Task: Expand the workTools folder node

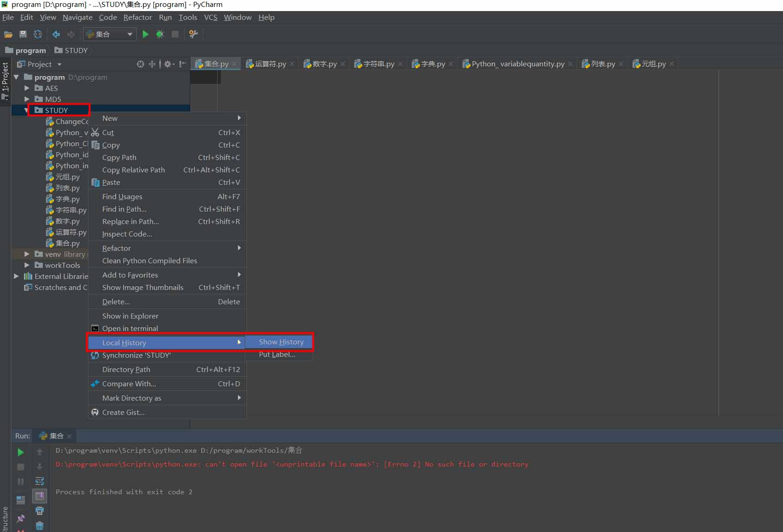Action: [27, 265]
